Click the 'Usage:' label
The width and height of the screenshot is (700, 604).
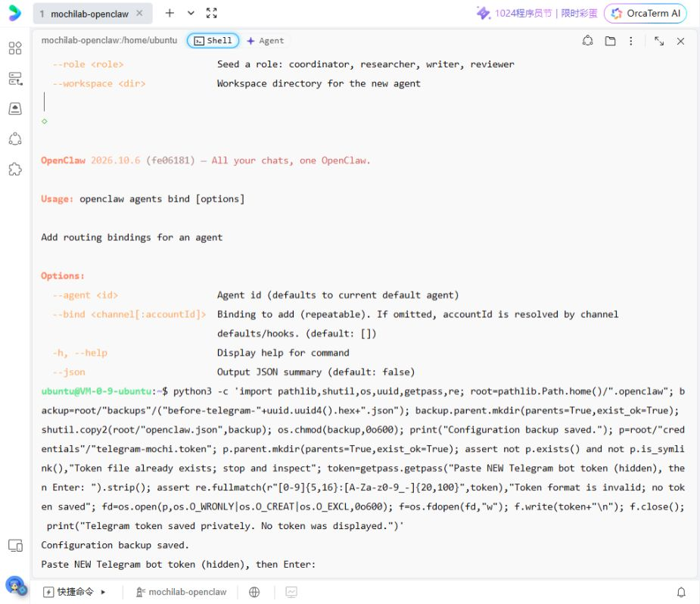click(58, 198)
